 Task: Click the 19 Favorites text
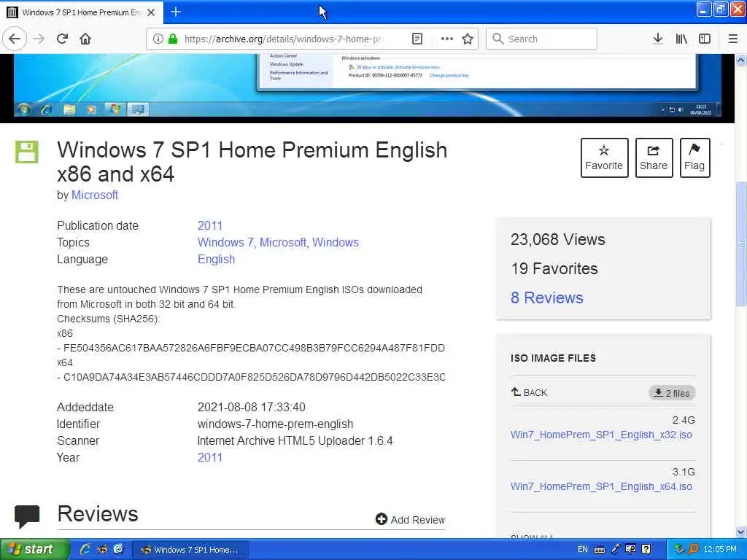[554, 268]
